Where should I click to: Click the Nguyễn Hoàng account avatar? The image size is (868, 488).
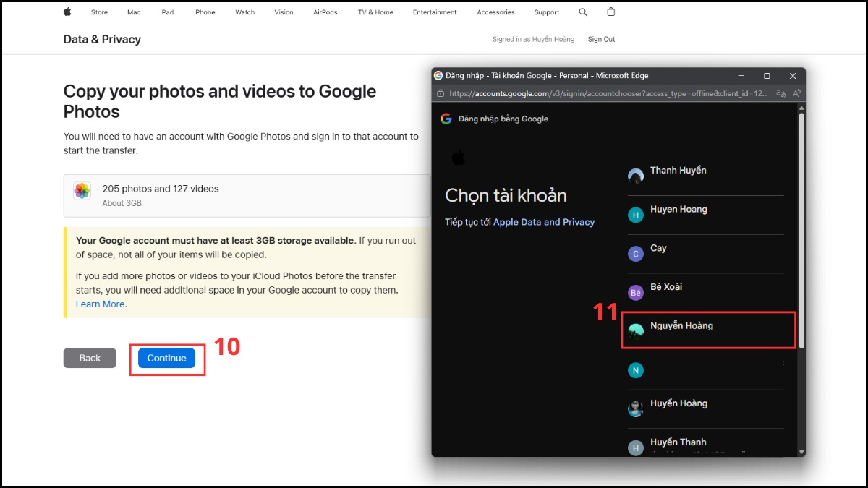[636, 331]
